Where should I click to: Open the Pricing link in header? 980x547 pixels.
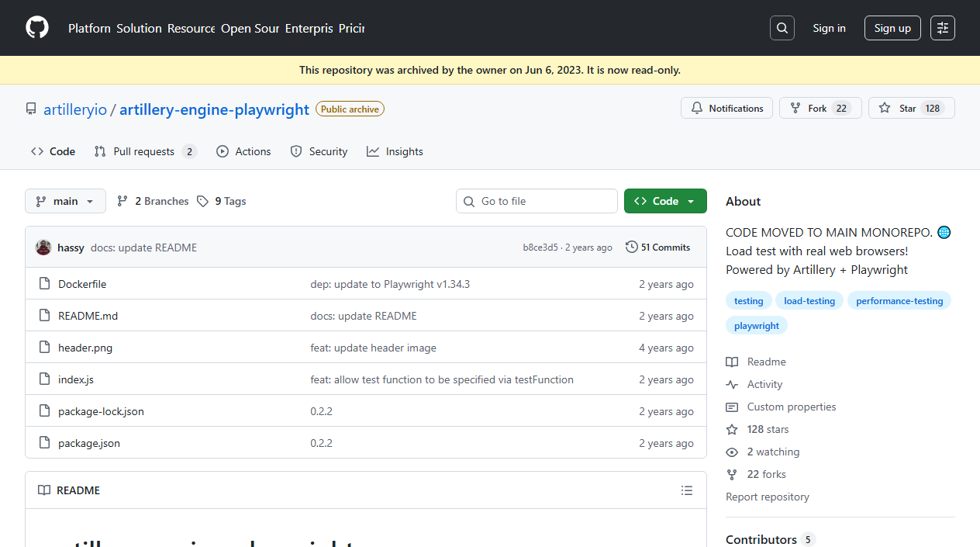coord(351,28)
